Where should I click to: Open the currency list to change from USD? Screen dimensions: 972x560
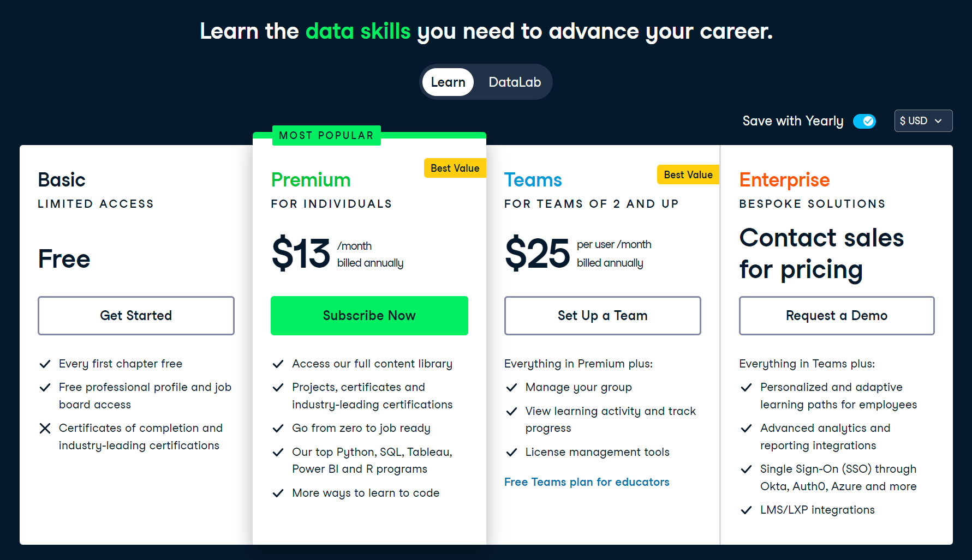(923, 121)
